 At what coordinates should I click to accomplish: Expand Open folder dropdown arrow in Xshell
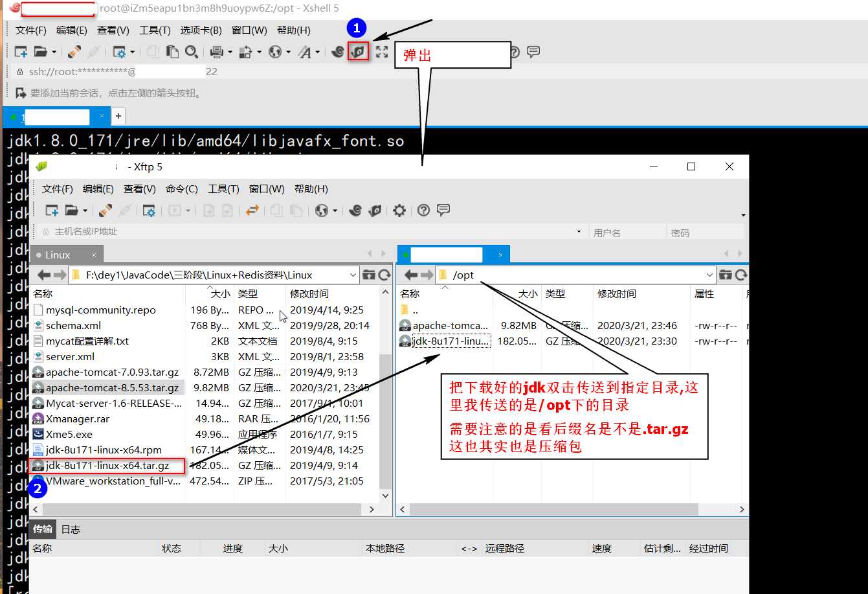click(54, 52)
